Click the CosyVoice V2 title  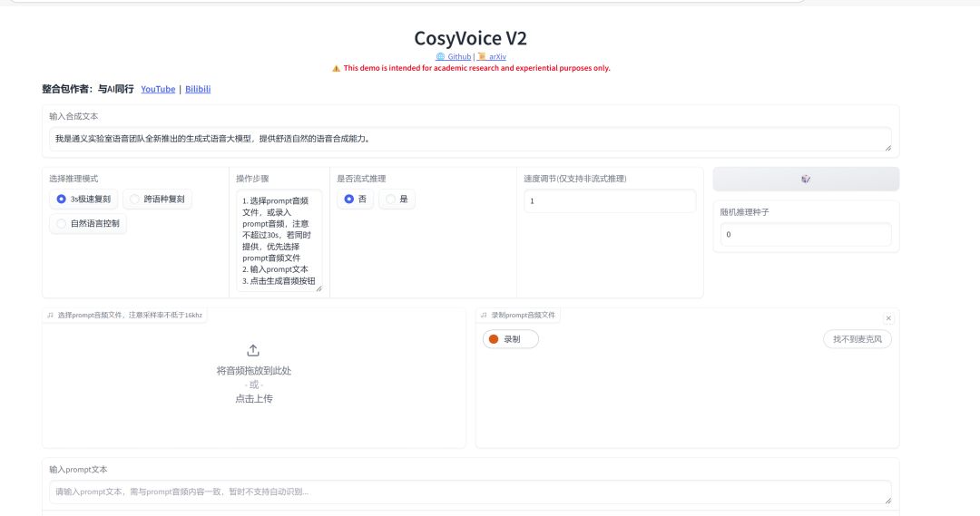click(470, 38)
